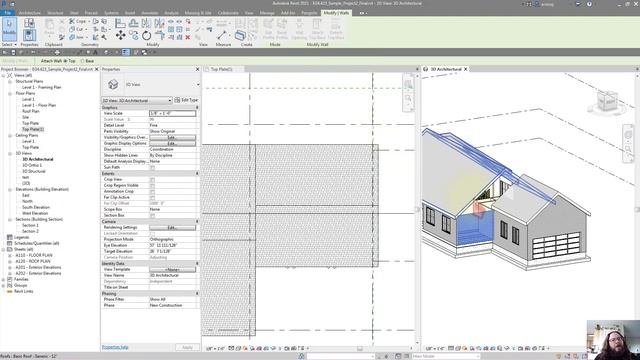The width and height of the screenshot is (640, 360).
Task: Click the Trim/Extend tool icon
Action: tap(160, 36)
